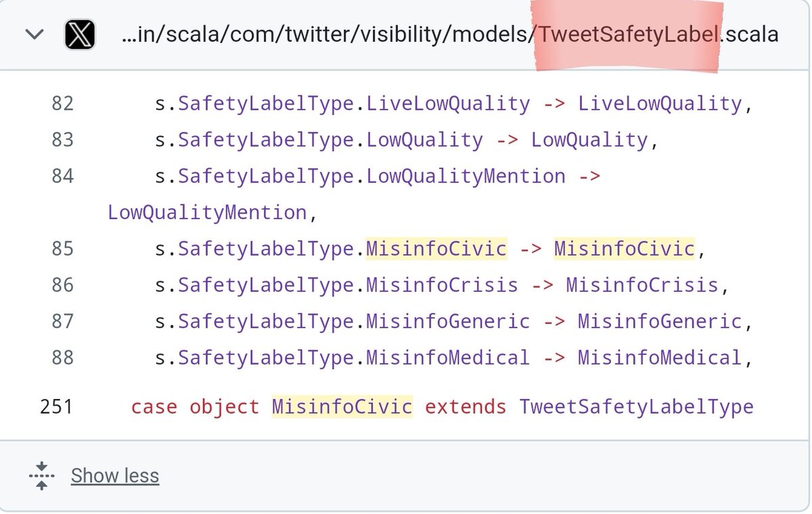Click the Show less link

click(x=115, y=475)
